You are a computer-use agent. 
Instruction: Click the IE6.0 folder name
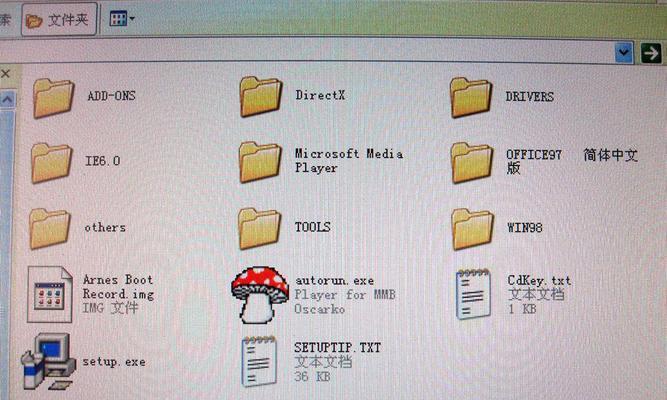pos(103,161)
